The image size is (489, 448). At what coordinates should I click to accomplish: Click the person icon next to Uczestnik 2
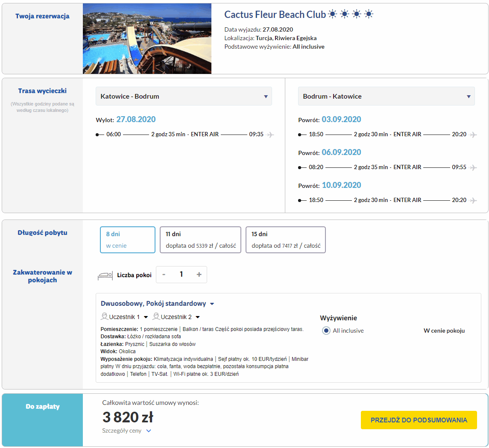click(x=156, y=317)
